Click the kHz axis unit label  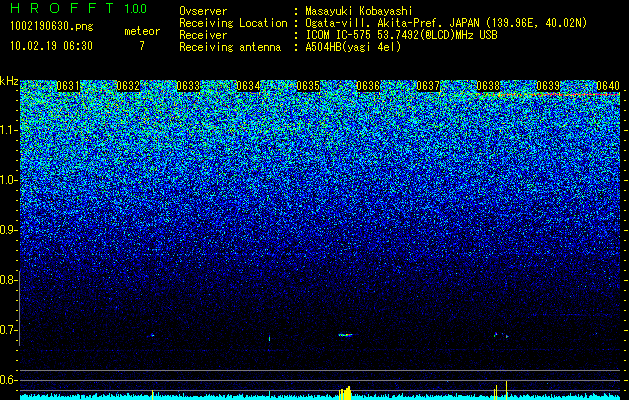click(9, 81)
